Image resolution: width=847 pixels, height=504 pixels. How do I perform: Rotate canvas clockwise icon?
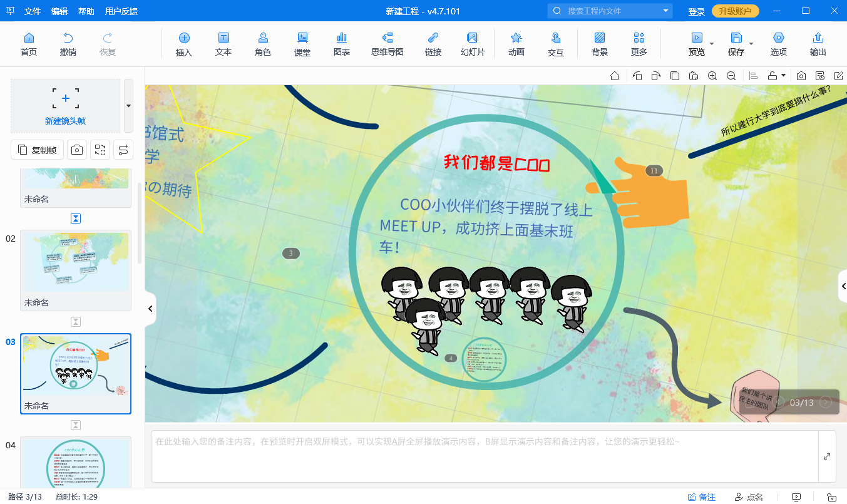click(x=655, y=76)
